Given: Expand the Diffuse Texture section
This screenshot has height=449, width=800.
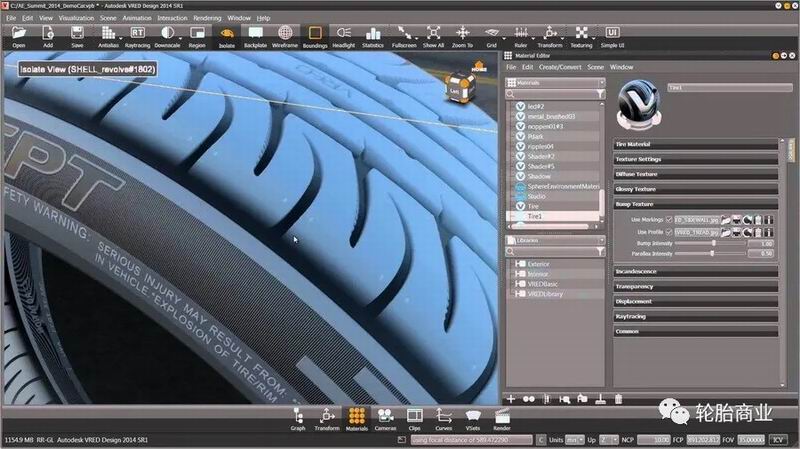Looking at the screenshot, I should pos(636,174).
